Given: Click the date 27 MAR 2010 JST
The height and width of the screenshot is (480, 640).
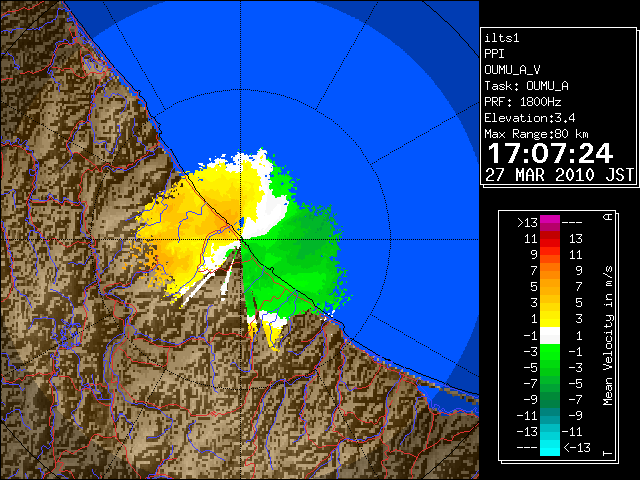Looking at the screenshot, I should (x=559, y=175).
